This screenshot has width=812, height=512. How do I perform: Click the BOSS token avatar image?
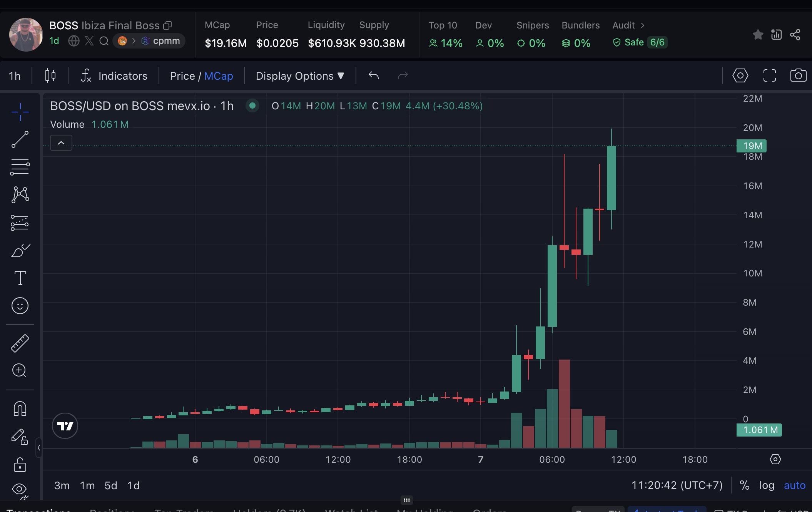point(26,35)
